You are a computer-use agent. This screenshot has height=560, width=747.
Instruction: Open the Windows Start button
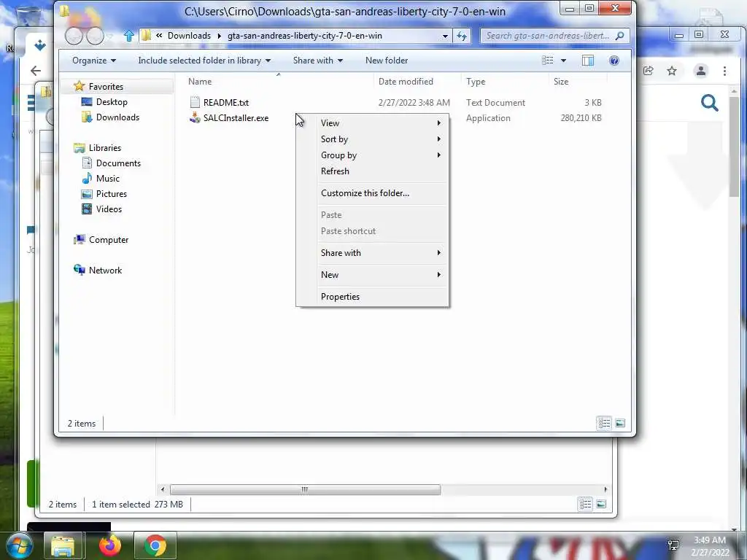click(19, 545)
